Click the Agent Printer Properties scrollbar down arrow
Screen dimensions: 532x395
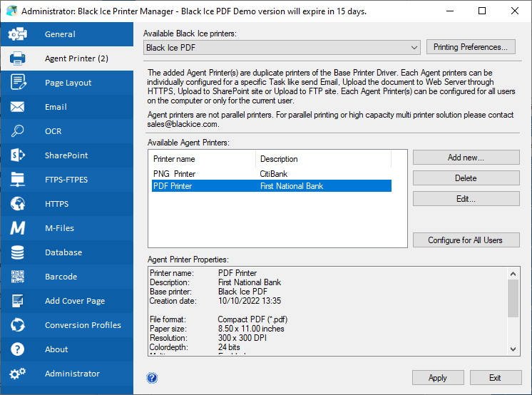(x=514, y=349)
